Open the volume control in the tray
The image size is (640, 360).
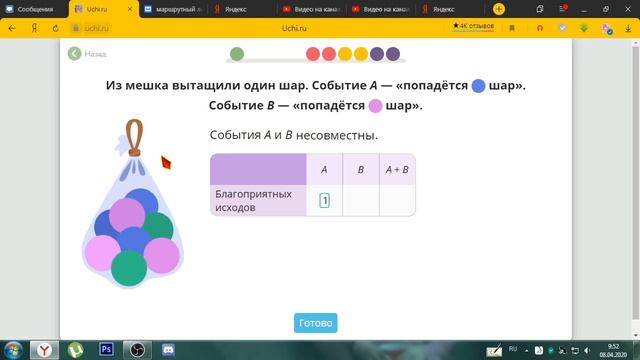tap(587, 350)
